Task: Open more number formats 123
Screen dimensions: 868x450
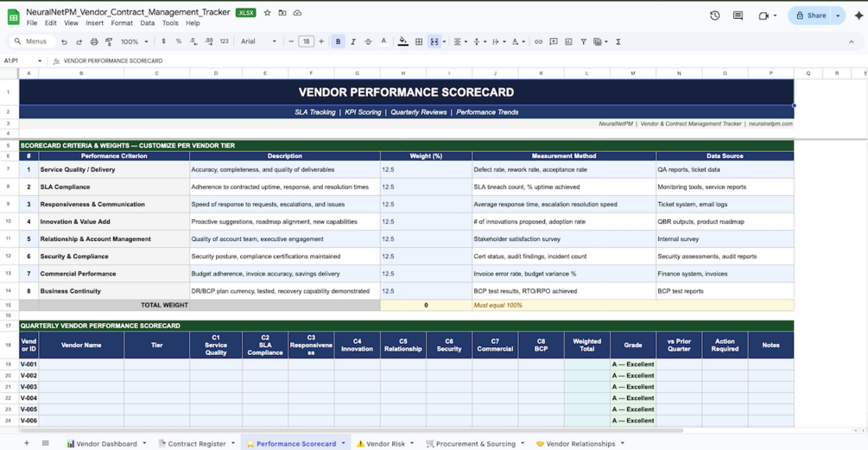Action: tap(225, 41)
